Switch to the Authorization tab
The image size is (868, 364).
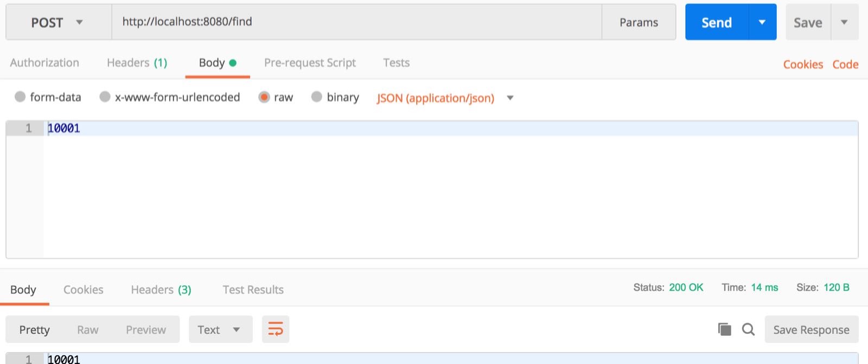point(44,63)
